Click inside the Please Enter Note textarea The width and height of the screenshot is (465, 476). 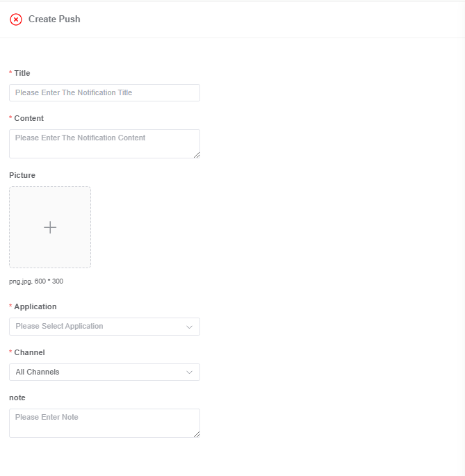pos(104,423)
